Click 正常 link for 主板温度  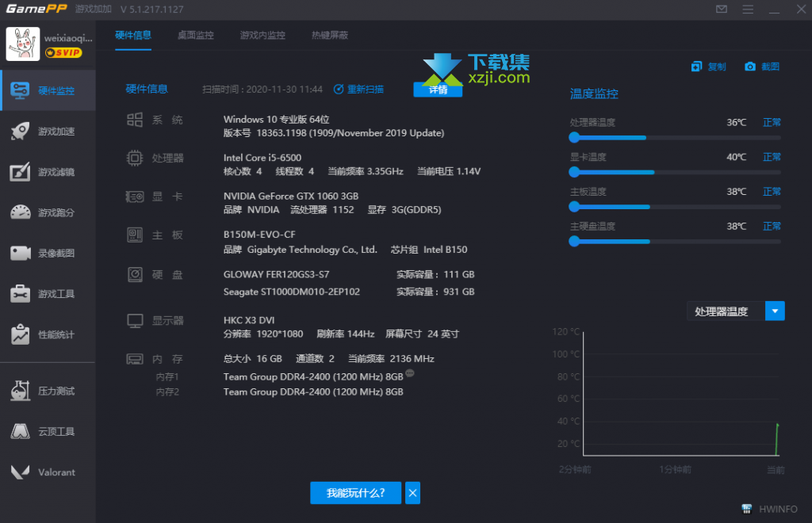pyautogui.click(x=772, y=192)
